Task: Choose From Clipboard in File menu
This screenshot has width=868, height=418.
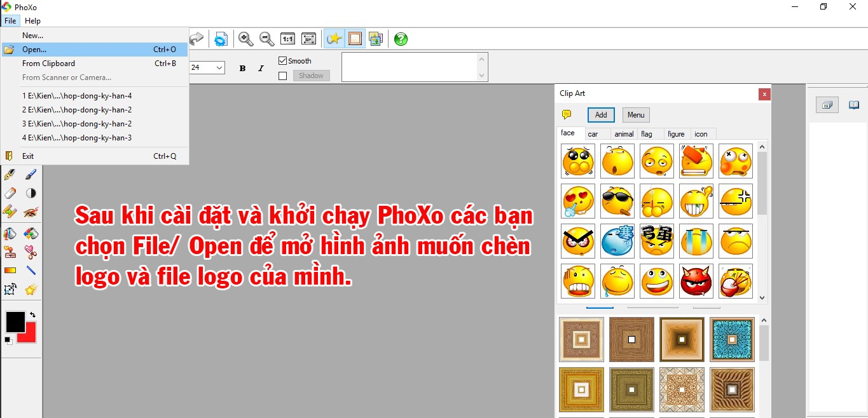Action: coord(95,64)
